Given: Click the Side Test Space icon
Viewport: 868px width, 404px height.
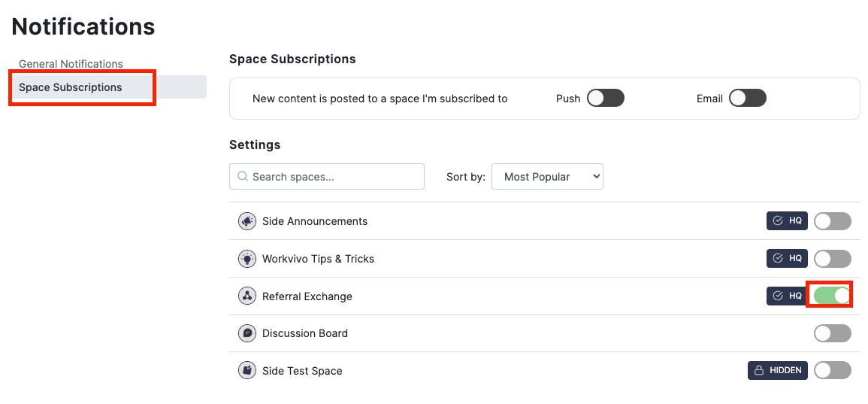Looking at the screenshot, I should tap(247, 370).
